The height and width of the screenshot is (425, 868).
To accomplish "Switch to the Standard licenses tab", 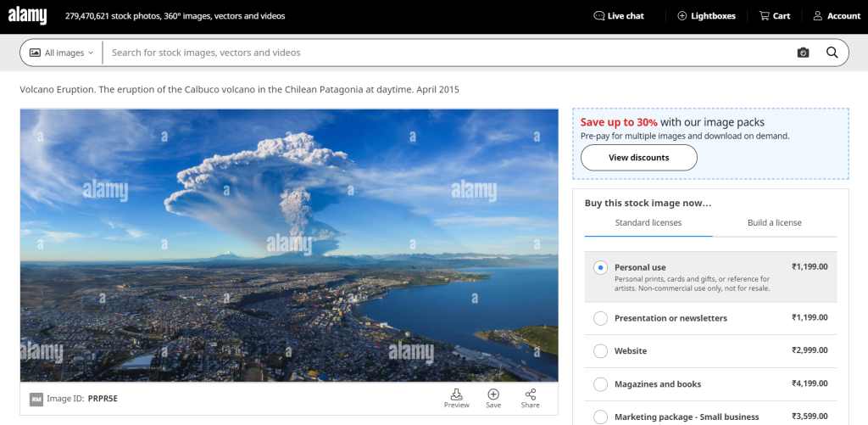I will point(648,223).
